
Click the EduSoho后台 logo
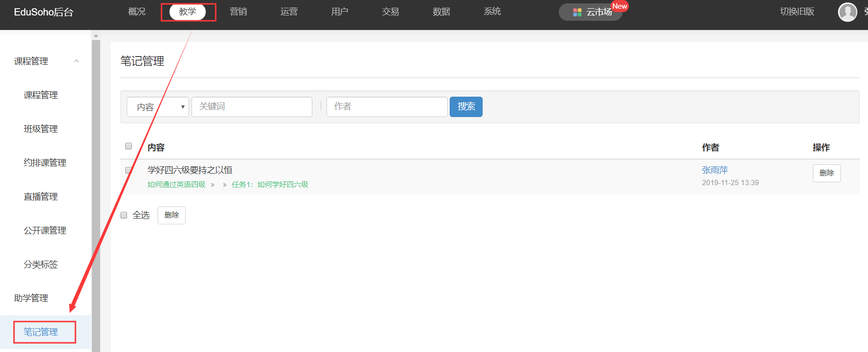(x=44, y=12)
